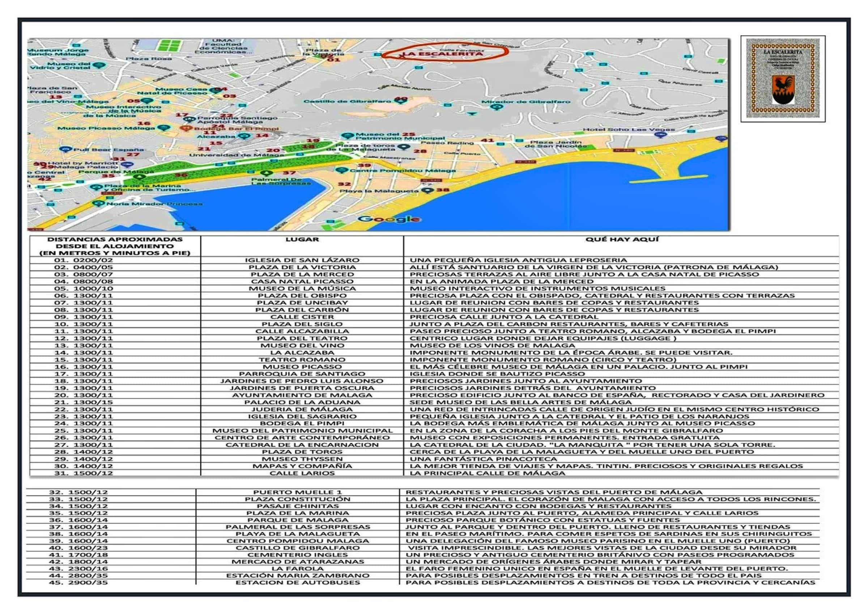Click the 'PARROQUIA DE SANTIAGO' cell
Screen dimensions: 868x614
pyautogui.click(x=302, y=374)
